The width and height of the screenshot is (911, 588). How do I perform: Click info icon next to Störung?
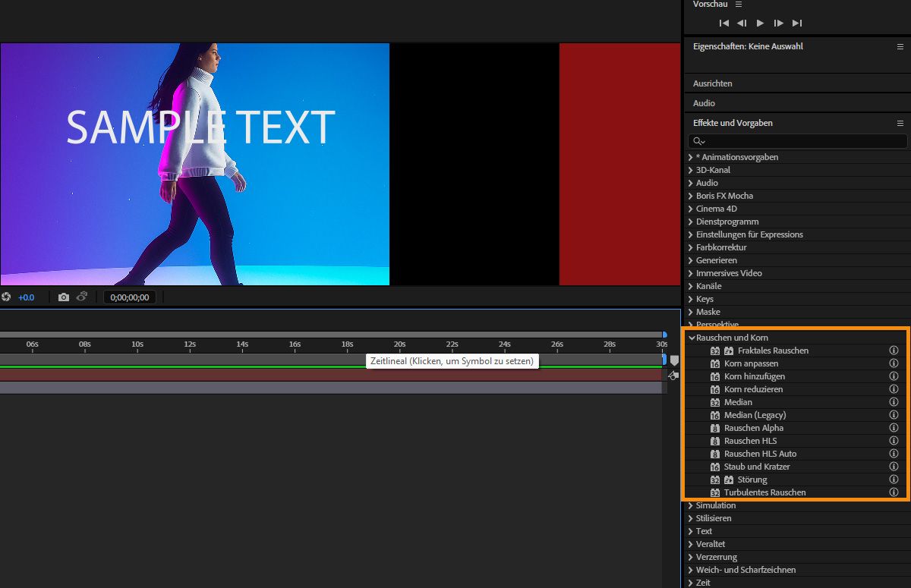point(894,480)
